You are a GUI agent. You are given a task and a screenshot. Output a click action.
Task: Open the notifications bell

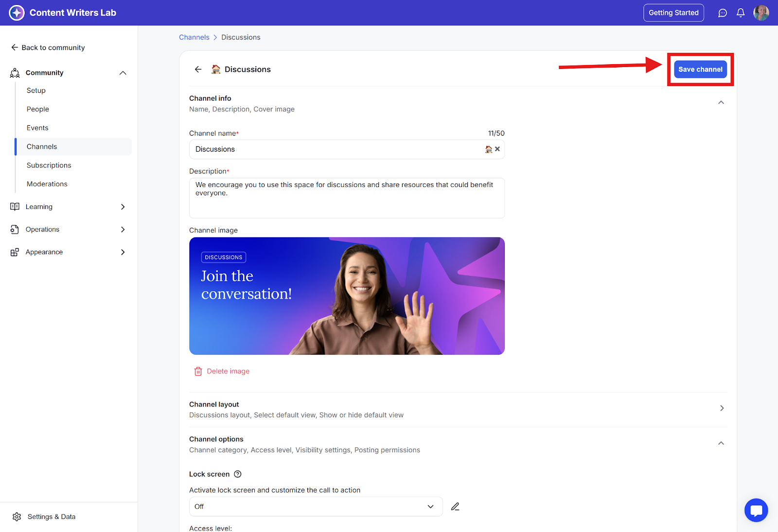(x=741, y=13)
